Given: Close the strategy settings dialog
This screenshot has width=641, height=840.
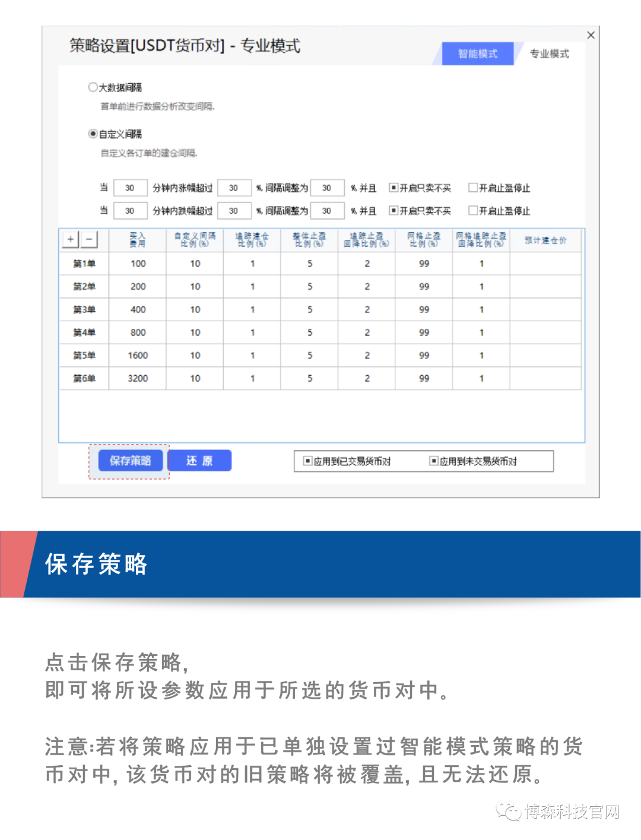Looking at the screenshot, I should [591, 35].
